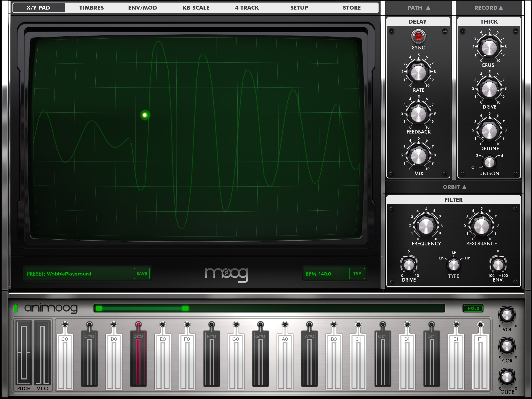Click the Delay RATE knob

pos(418,72)
